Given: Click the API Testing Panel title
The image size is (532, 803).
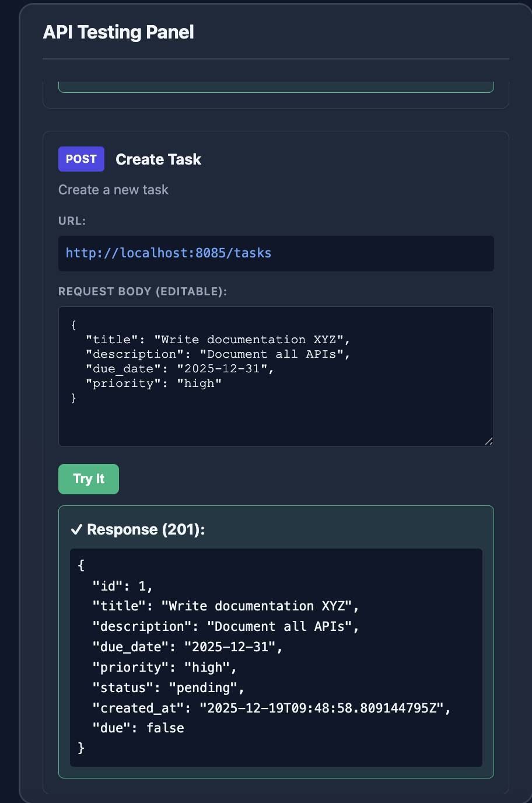Looking at the screenshot, I should coord(118,32).
